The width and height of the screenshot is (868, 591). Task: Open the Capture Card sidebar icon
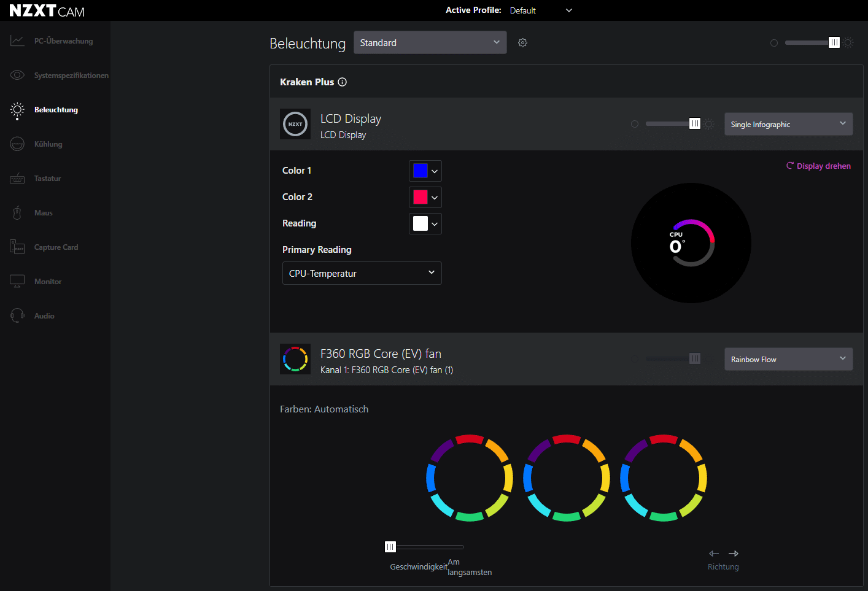coord(17,247)
